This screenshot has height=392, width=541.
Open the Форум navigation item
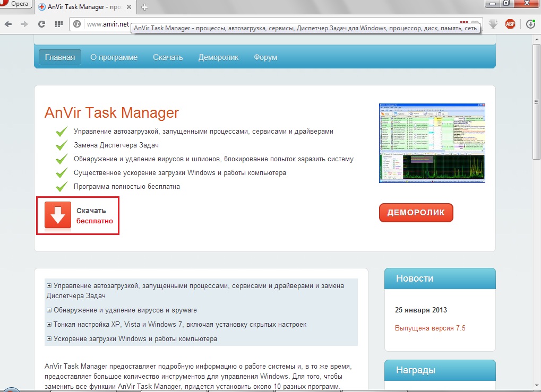tap(265, 57)
